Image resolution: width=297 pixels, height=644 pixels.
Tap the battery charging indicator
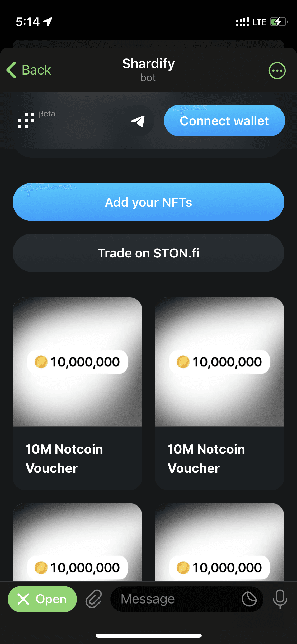(278, 22)
